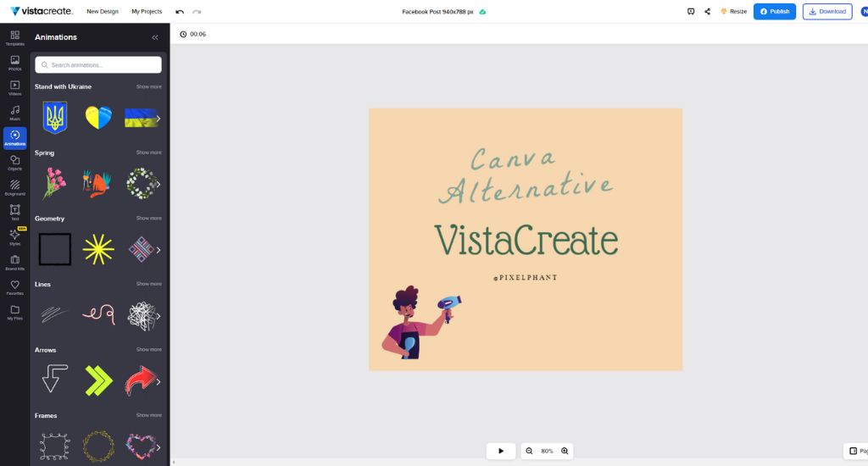Select the red curved arrow animation
The width and height of the screenshot is (868, 466).
pos(141,380)
